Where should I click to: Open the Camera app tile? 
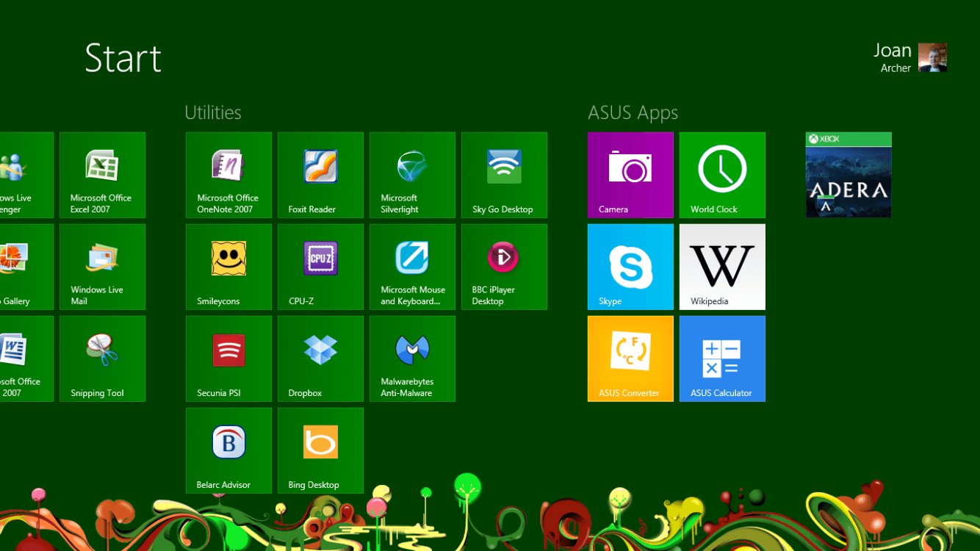[630, 175]
